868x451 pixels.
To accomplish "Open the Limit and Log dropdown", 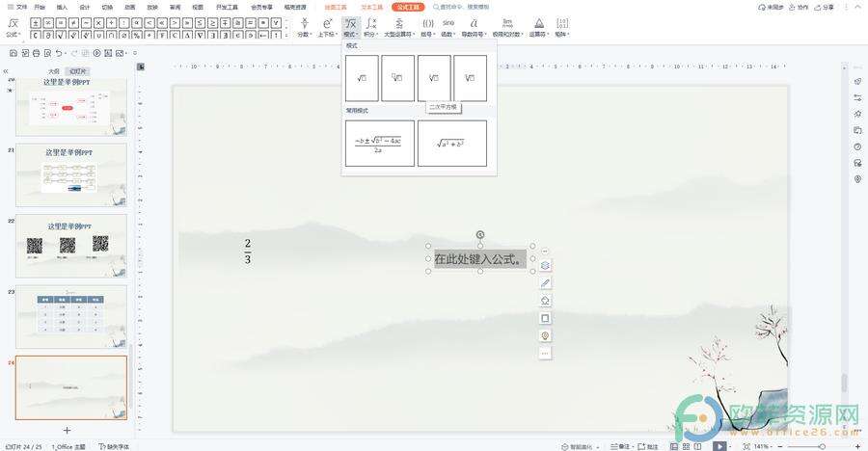I will [506, 27].
